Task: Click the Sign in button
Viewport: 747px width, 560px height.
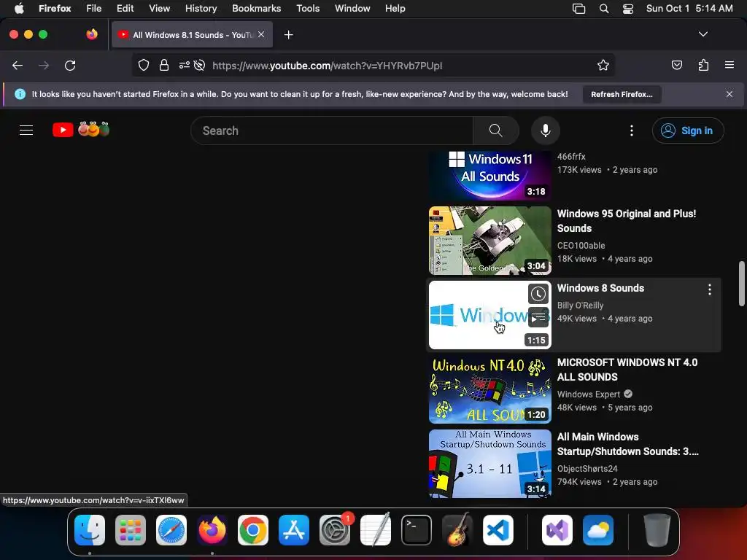Action: [688, 131]
